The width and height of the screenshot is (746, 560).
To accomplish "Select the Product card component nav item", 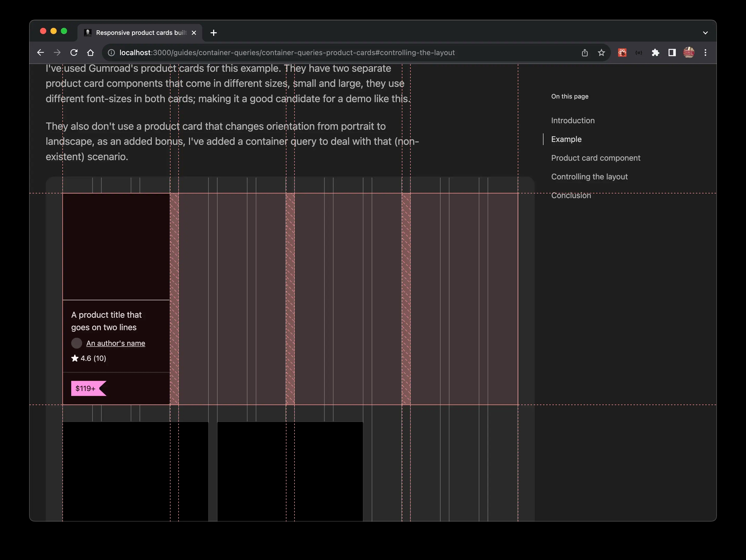I will coord(596,157).
